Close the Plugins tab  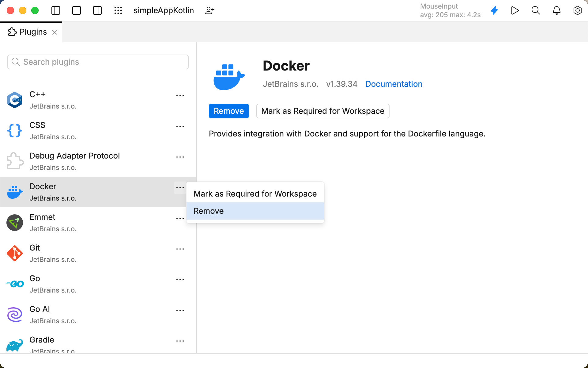[55, 32]
